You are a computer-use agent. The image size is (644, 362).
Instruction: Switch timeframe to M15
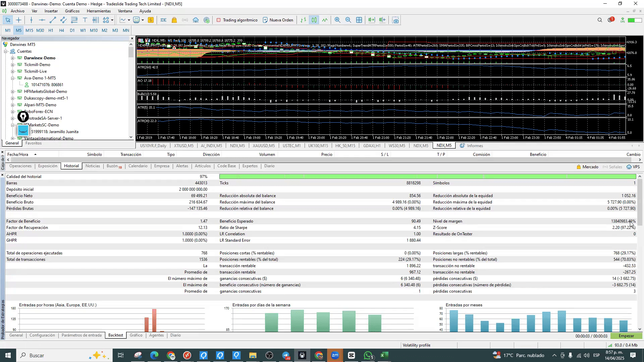point(29,31)
